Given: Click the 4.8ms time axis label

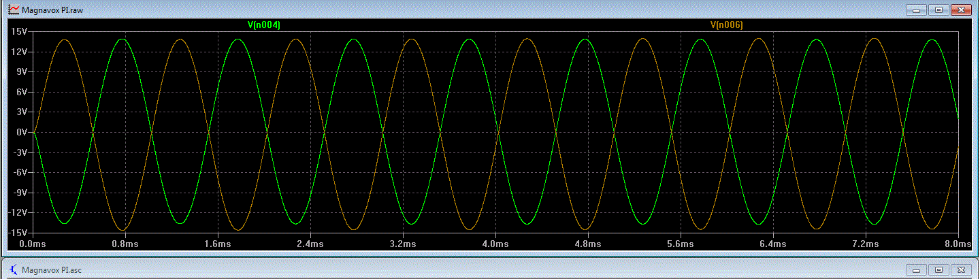Looking at the screenshot, I should [x=588, y=244].
